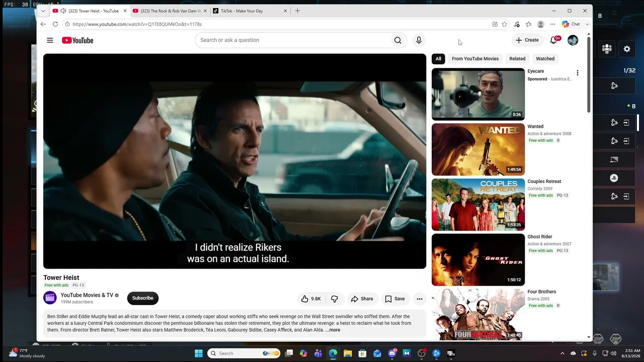Image resolution: width=644 pixels, height=362 pixels.
Task: Open the browser favorites list
Action: [x=528, y=24]
